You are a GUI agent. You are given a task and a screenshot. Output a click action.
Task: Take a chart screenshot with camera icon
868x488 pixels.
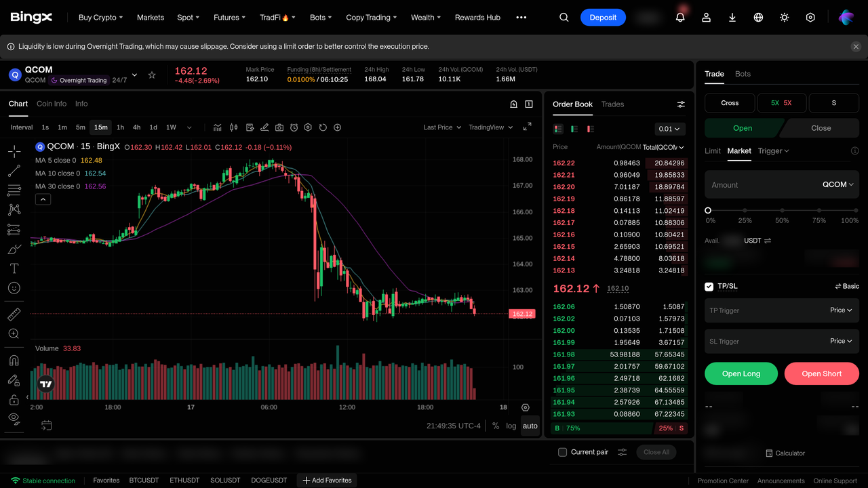tap(279, 127)
